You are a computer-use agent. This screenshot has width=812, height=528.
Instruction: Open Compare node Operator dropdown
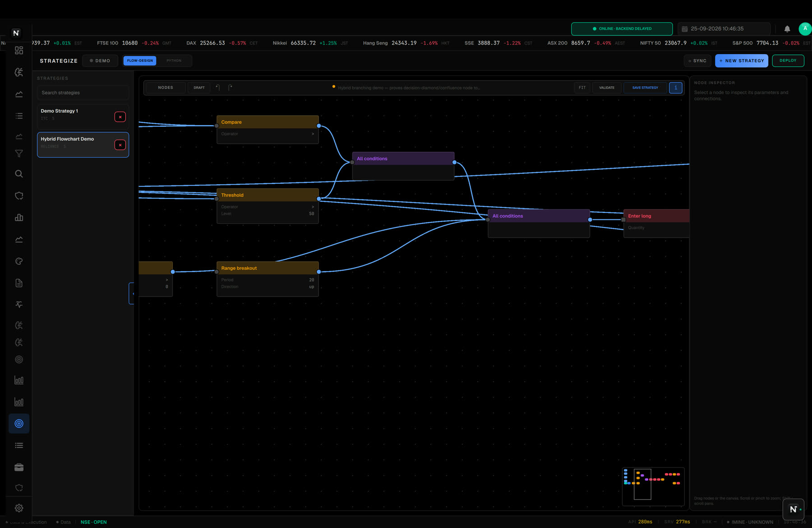[268, 134]
